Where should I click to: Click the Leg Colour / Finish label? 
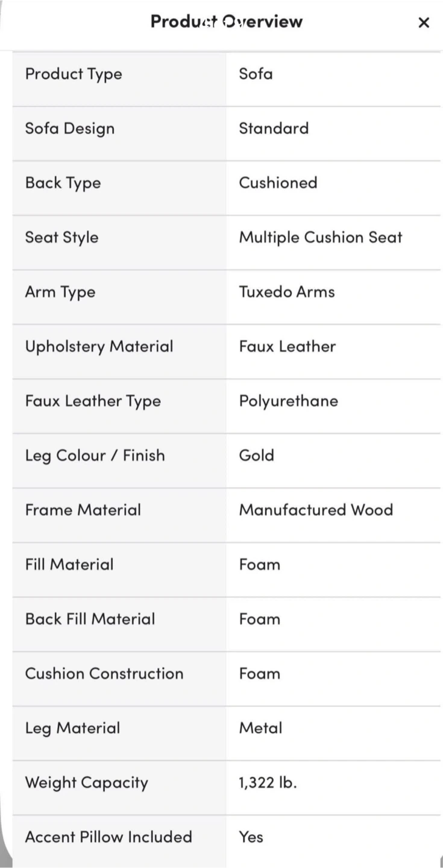tap(95, 456)
